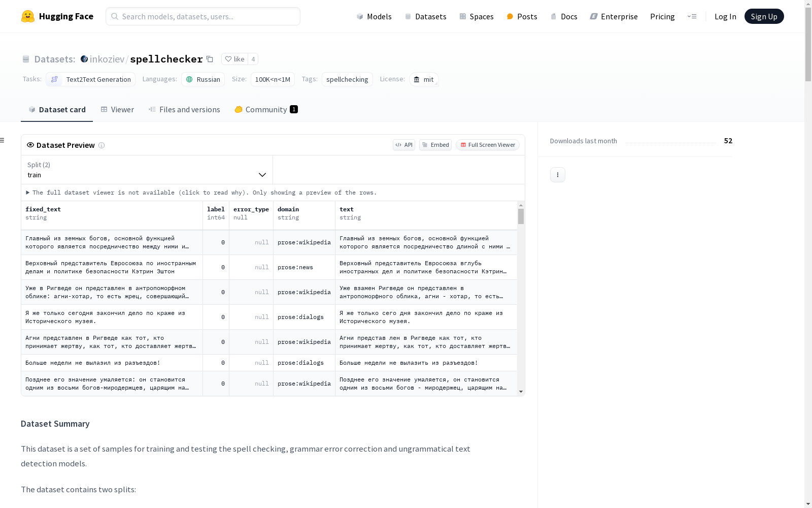Open the mit license tag
812x508 pixels.
pos(424,79)
